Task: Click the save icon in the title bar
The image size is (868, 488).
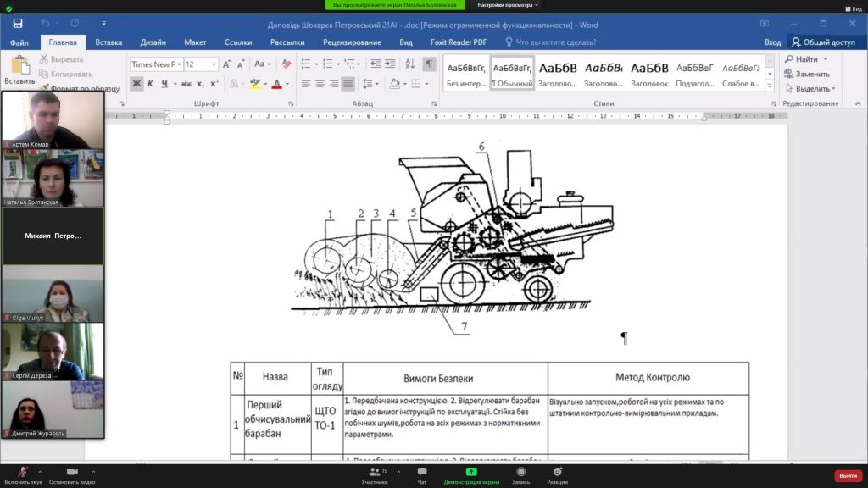Action: (x=18, y=23)
